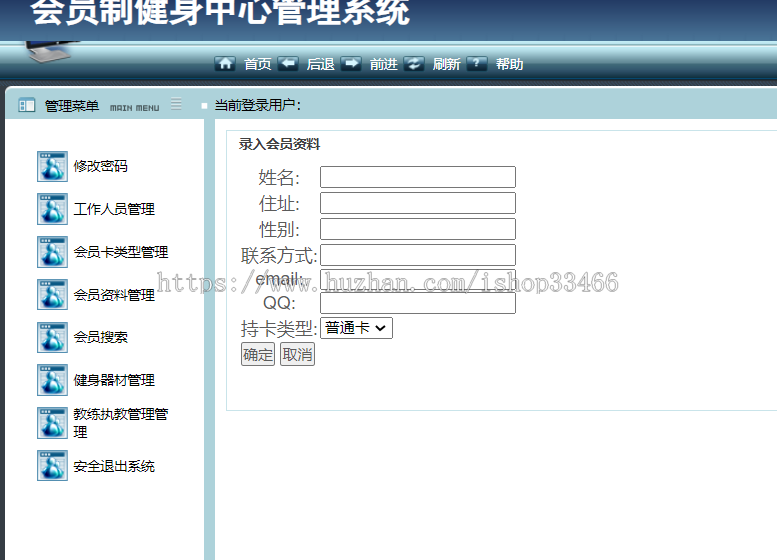Click the icon beside 工作人员管理
The image size is (777, 560).
point(53,209)
